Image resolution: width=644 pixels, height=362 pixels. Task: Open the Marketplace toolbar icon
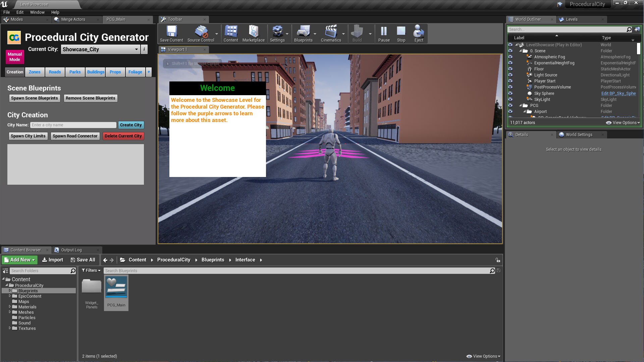[254, 34]
